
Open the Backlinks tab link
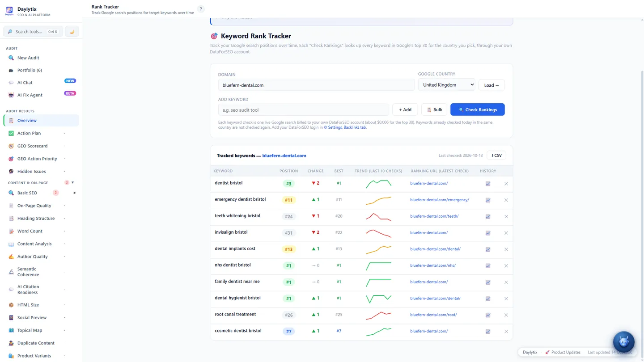(x=355, y=127)
